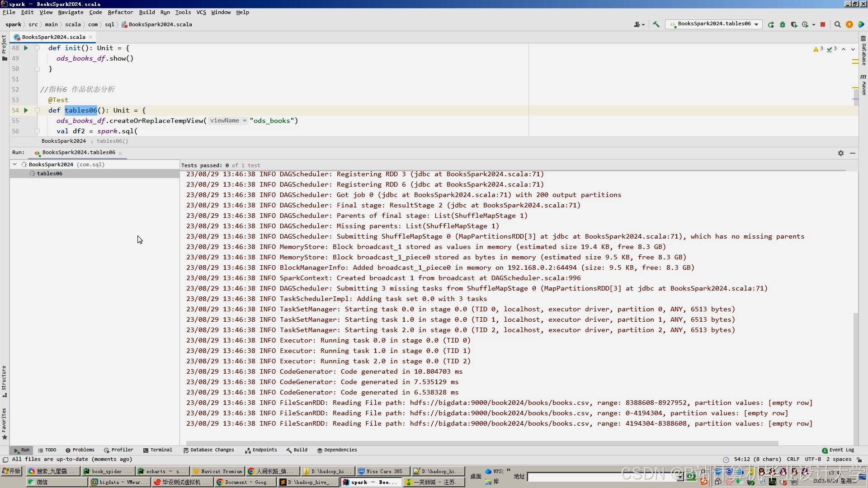Click run gutter arrow beside tables06 method

26,110
